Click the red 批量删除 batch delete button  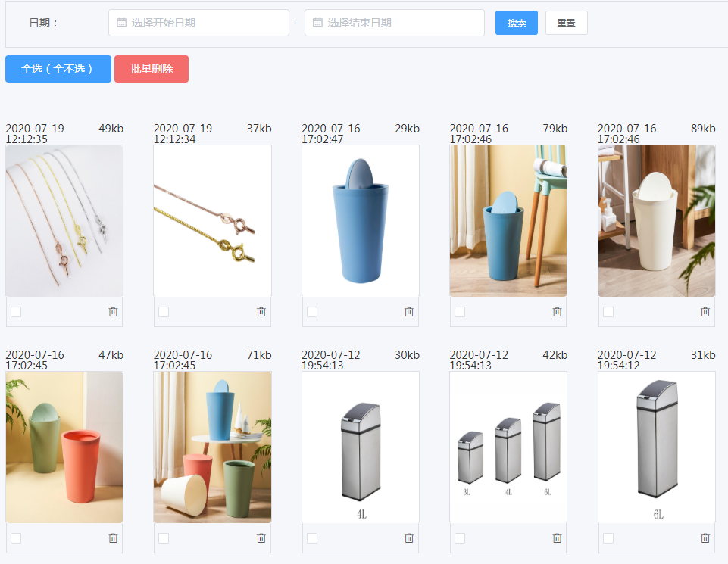[x=152, y=69]
